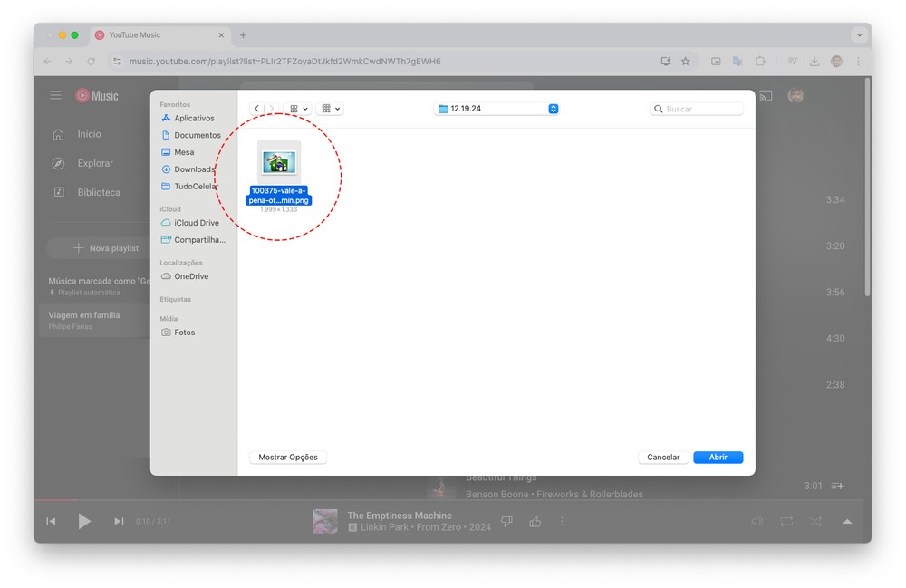Like the current song with thumbs up
This screenshot has height=588, width=906.
pyautogui.click(x=535, y=521)
